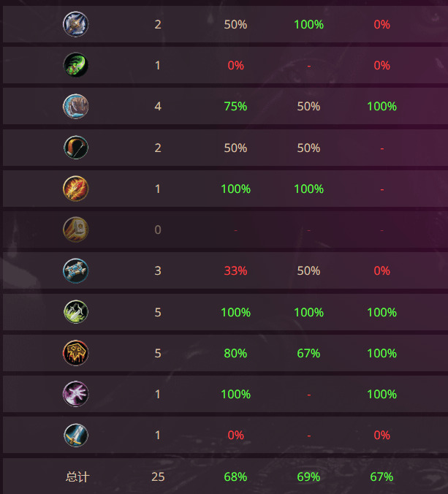Select the purple hand warlock icon
448x494 pixels.
pyautogui.click(x=75, y=394)
